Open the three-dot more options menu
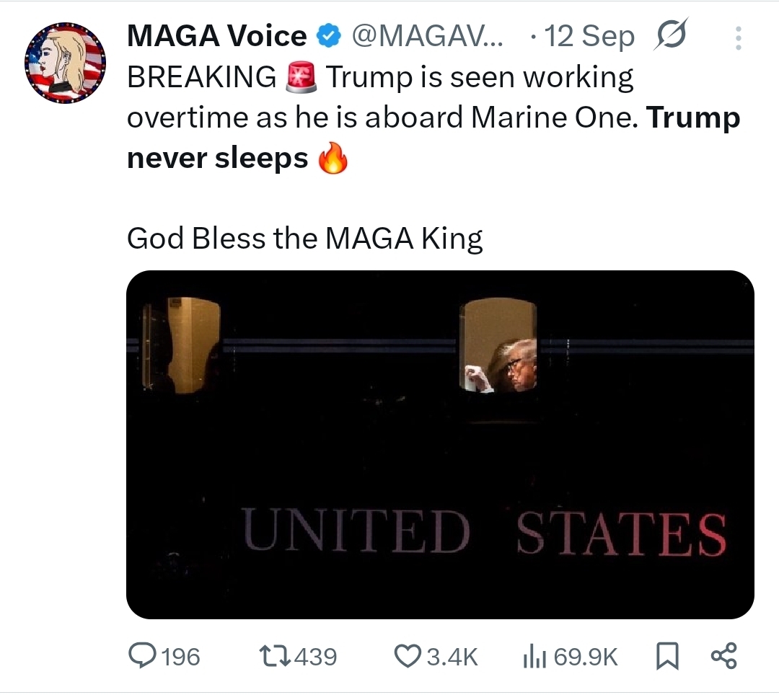This screenshot has width=779, height=700. [x=737, y=37]
